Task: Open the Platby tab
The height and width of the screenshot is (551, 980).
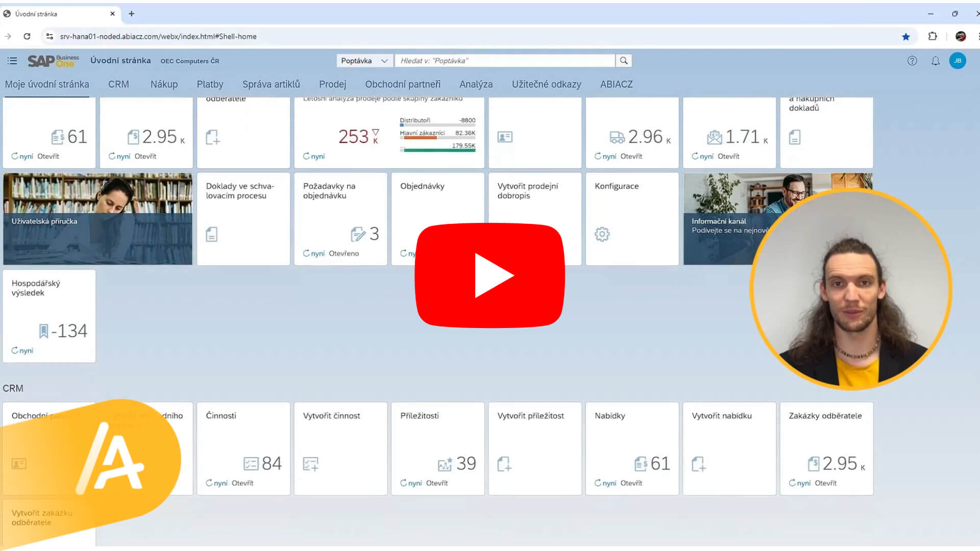Action: [x=210, y=84]
